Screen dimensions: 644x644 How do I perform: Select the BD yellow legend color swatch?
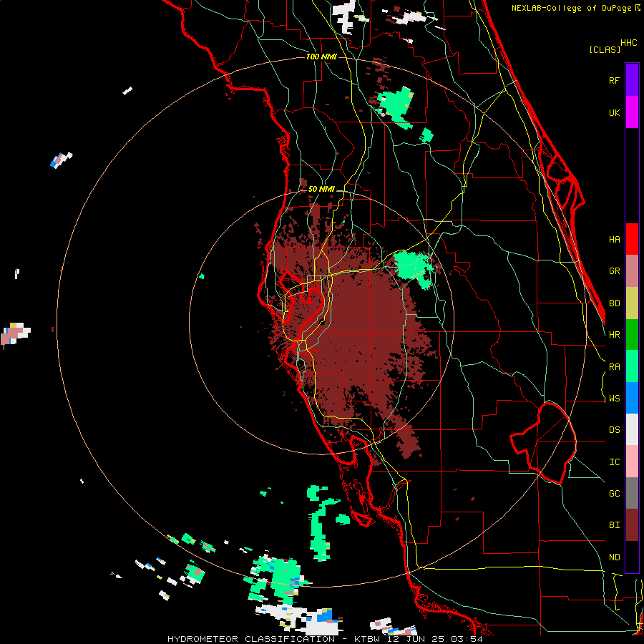coord(632,303)
